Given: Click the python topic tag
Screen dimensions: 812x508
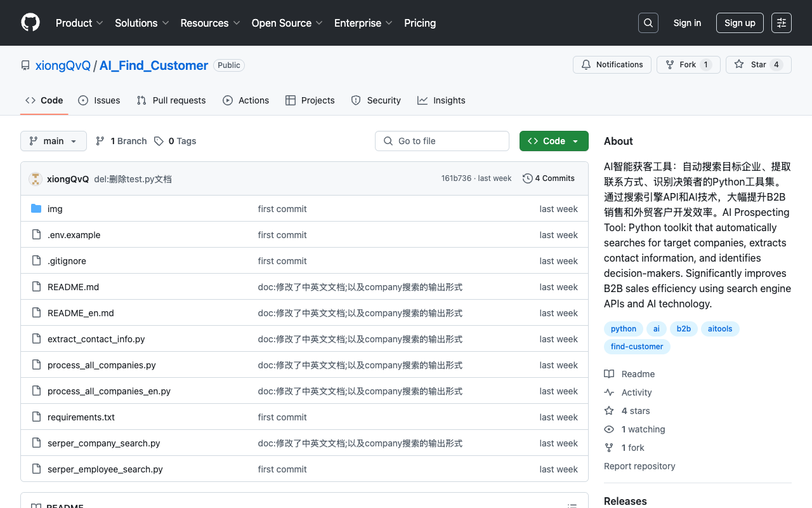Looking at the screenshot, I should click(x=624, y=329).
